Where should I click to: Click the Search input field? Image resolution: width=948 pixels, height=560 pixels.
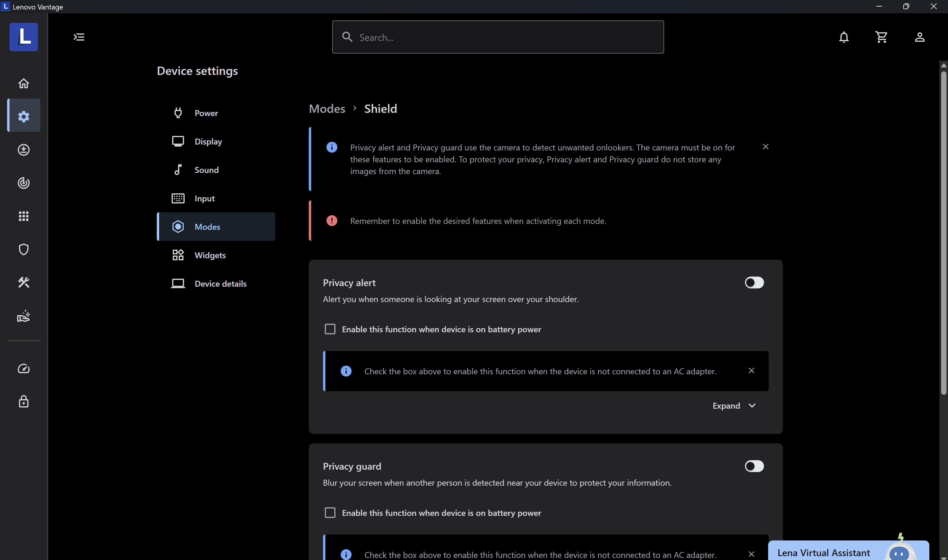point(498,37)
